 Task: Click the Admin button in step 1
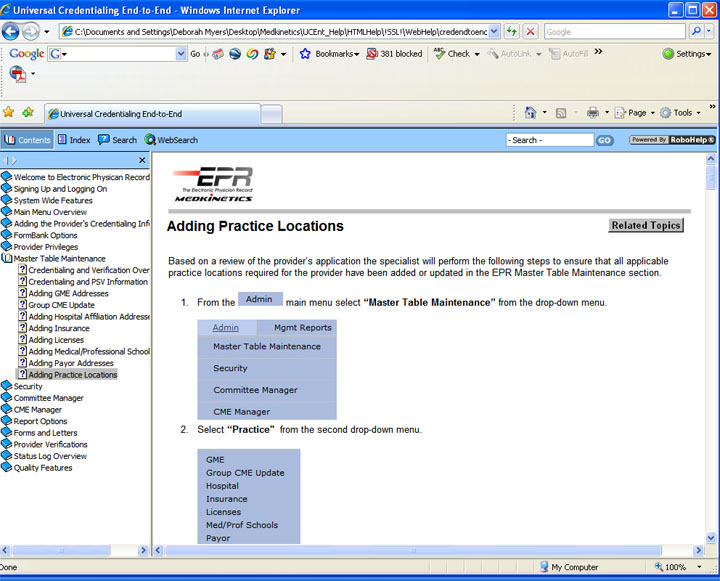pos(260,299)
